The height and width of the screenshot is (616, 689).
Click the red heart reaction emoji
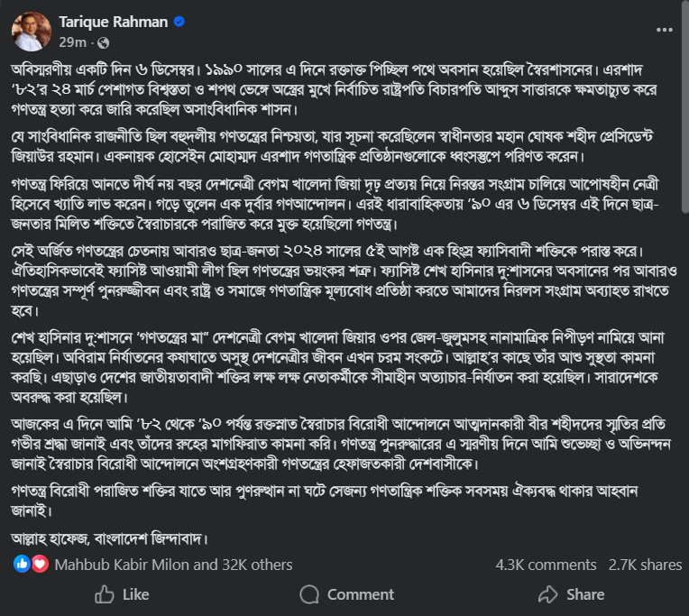(x=40, y=565)
